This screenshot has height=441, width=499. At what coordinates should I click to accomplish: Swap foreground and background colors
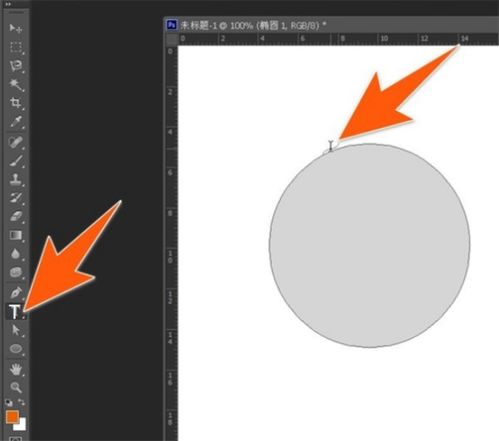tap(21, 402)
